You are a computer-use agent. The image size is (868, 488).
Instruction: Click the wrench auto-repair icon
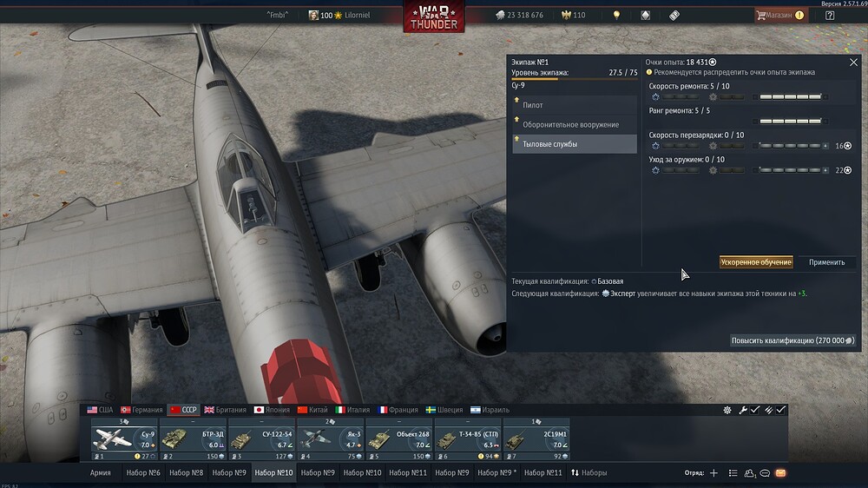(743, 410)
